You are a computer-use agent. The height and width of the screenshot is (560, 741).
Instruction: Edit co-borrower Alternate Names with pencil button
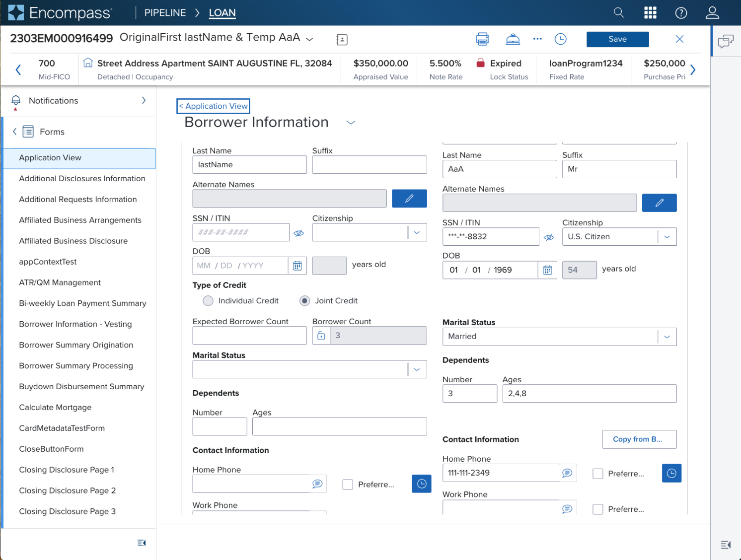[659, 203]
